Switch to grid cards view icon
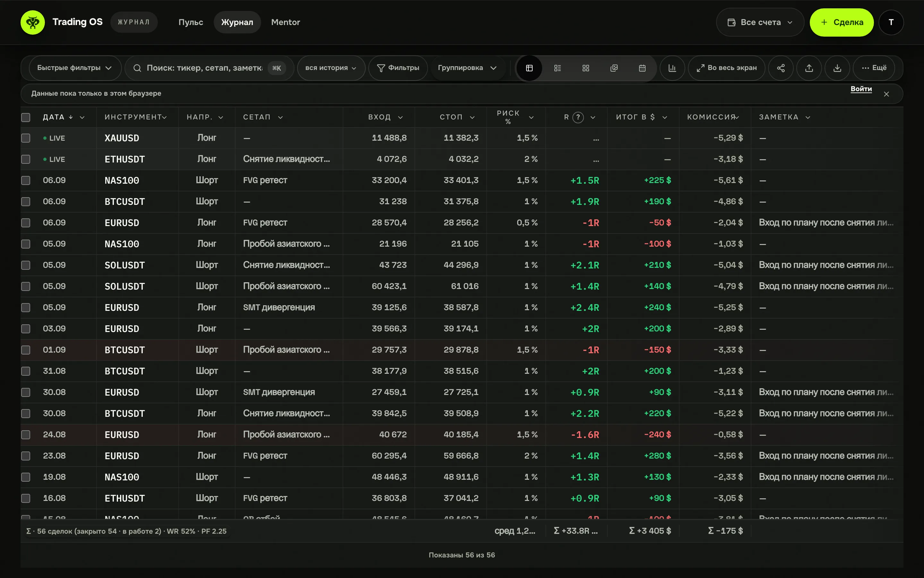 coord(586,68)
